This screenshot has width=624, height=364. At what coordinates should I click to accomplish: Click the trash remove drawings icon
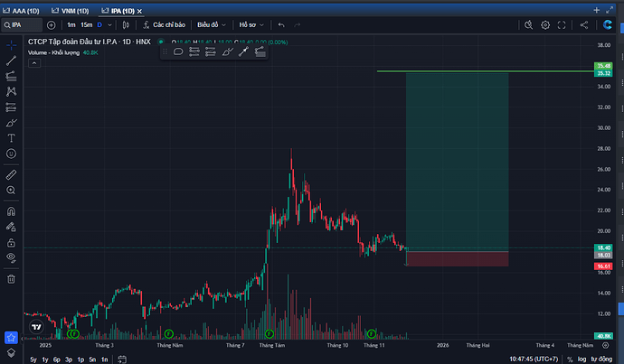coord(11,279)
